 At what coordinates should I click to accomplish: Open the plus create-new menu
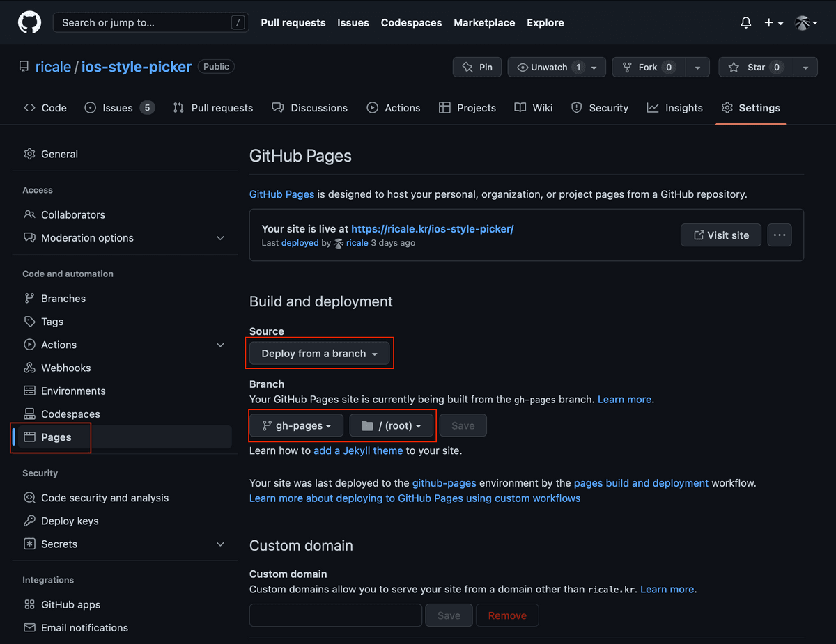pos(773,23)
